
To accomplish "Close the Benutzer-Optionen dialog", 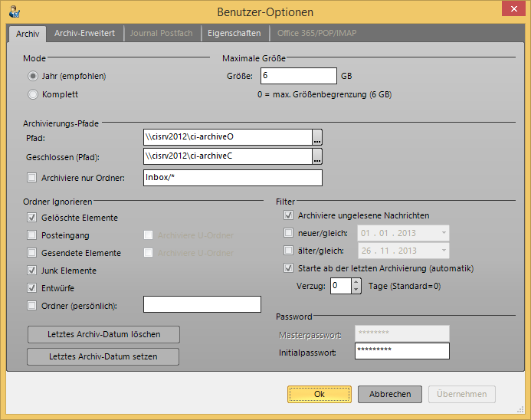I will 511,9.
